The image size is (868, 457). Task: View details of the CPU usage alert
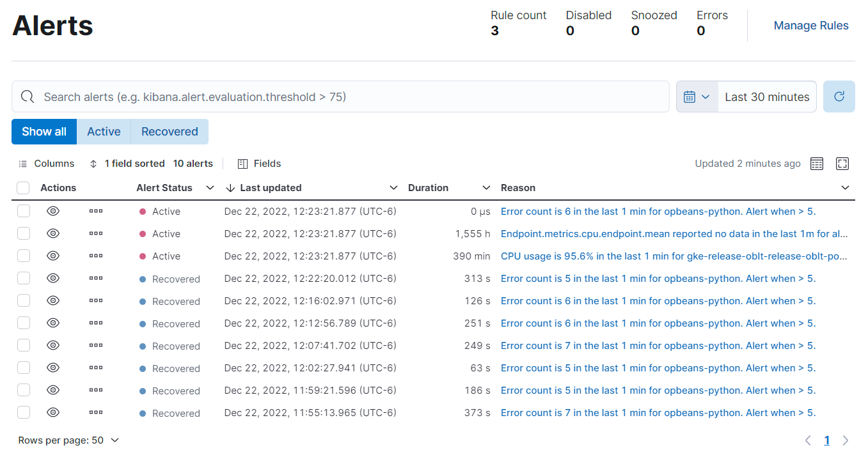(x=53, y=256)
